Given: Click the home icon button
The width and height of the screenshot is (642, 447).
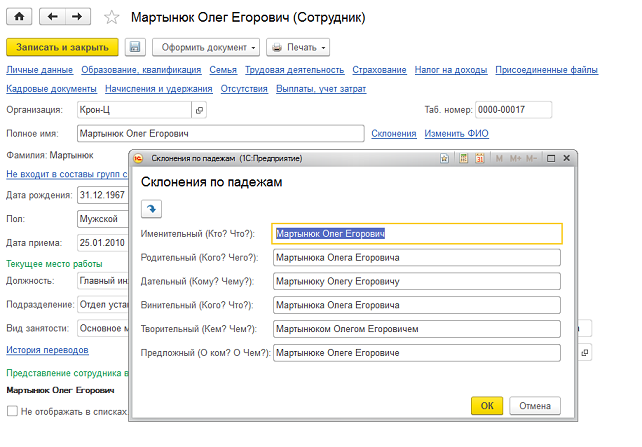Looking at the screenshot, I should click(x=19, y=17).
